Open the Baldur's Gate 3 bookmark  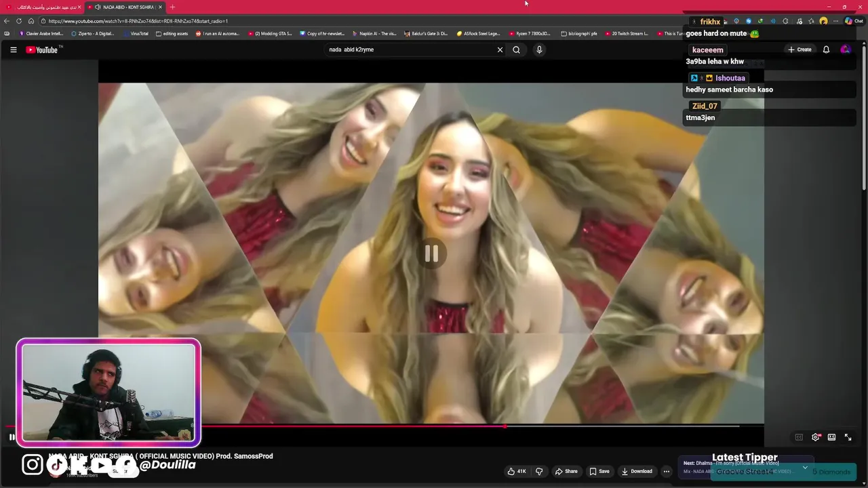[x=427, y=33]
